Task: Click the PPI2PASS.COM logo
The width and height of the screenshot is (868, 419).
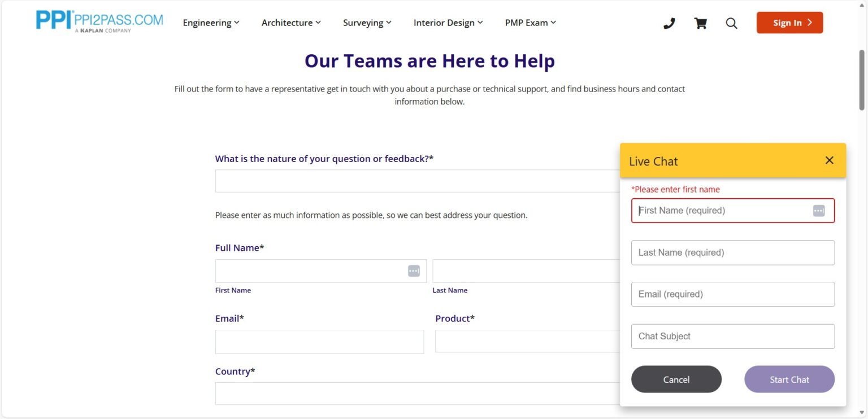Action: (99, 21)
